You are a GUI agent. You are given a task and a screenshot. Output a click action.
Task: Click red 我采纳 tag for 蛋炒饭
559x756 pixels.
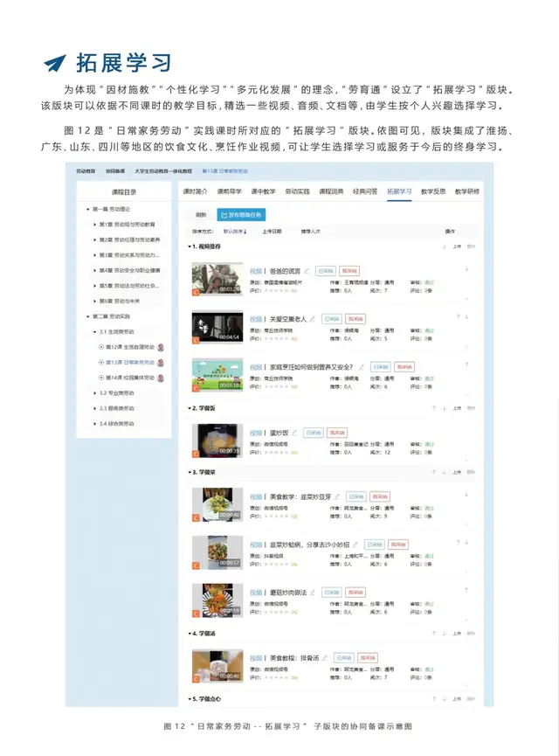click(x=337, y=433)
